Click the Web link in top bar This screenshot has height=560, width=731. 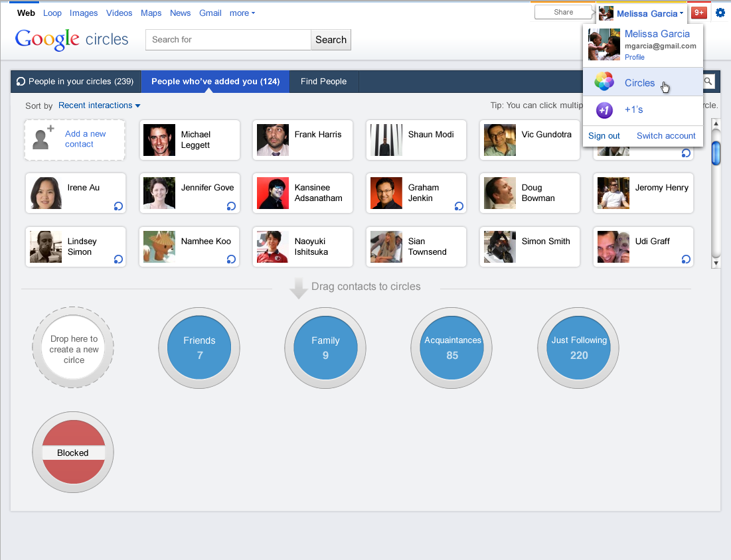26,13
